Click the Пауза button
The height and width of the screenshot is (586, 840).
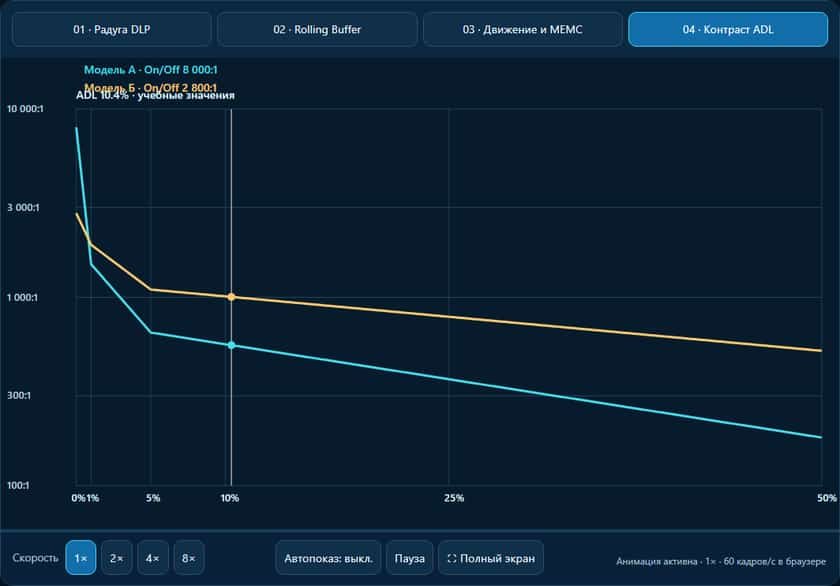coord(410,558)
